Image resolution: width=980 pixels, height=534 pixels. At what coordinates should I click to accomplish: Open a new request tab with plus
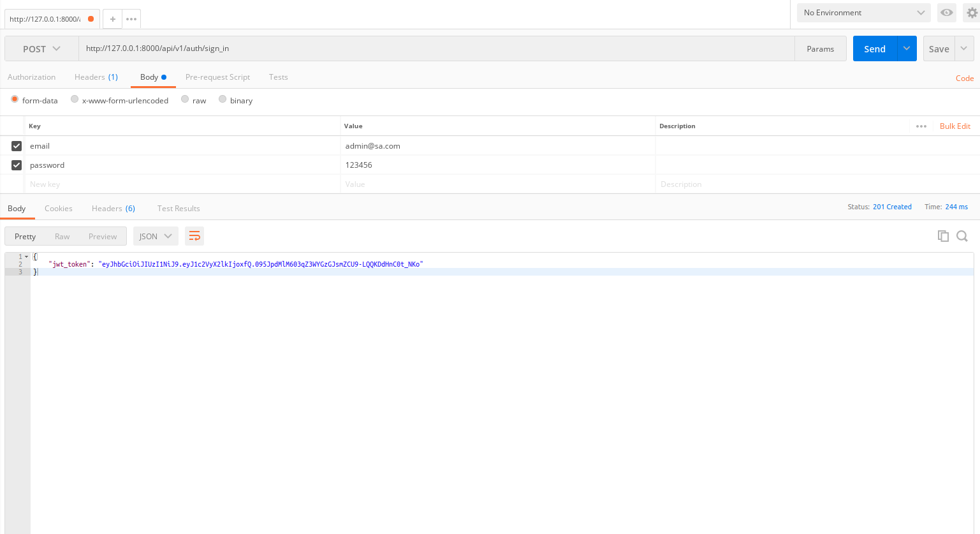click(x=113, y=19)
